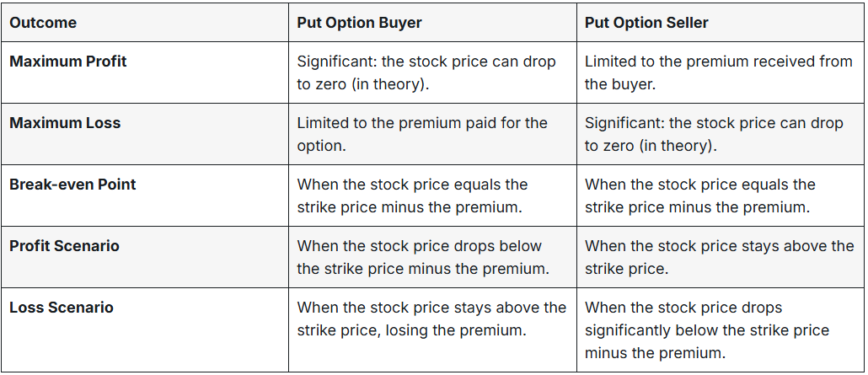Click the buyer's Profit Scenario cell text
Viewport: 868px width, 375px height.
click(423, 257)
